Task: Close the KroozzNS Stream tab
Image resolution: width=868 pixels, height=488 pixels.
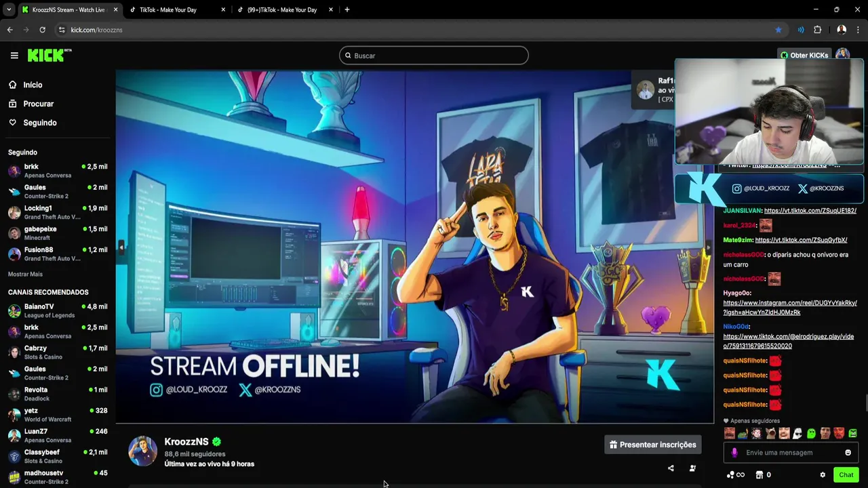Action: 115,9
